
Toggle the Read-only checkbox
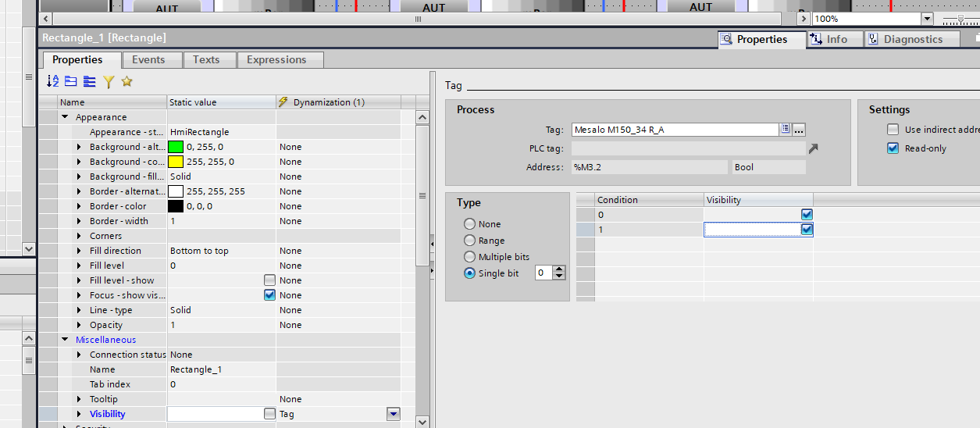point(893,148)
